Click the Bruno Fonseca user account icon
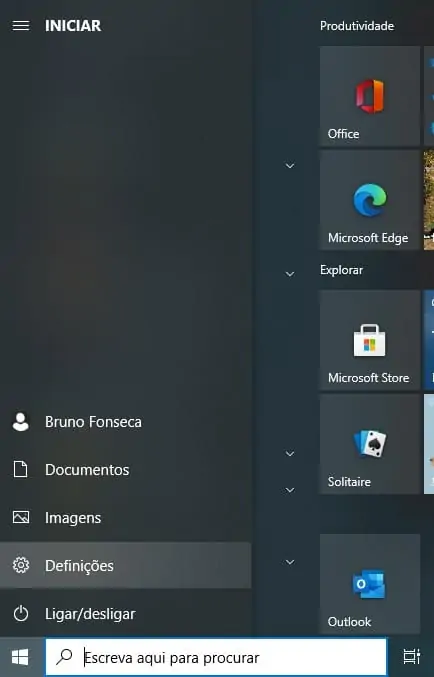This screenshot has height=677, width=434. (21, 422)
